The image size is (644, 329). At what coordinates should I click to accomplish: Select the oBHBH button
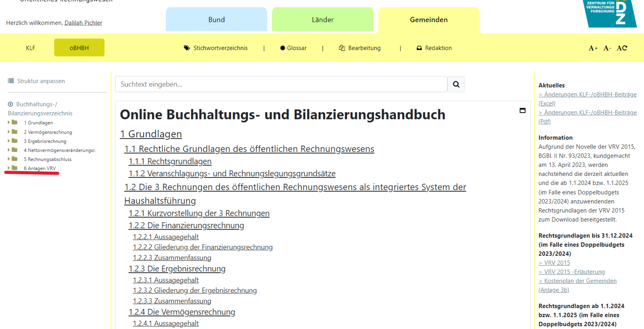(79, 48)
